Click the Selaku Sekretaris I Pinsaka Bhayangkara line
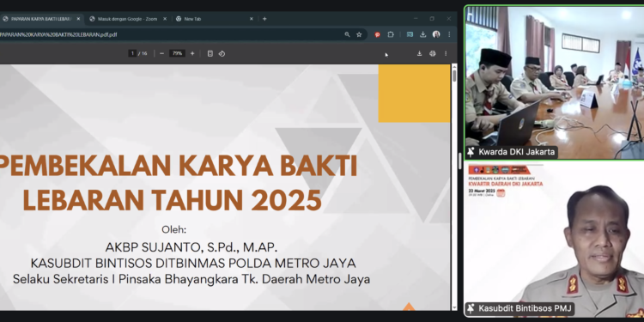644x322 pixels. (191, 279)
